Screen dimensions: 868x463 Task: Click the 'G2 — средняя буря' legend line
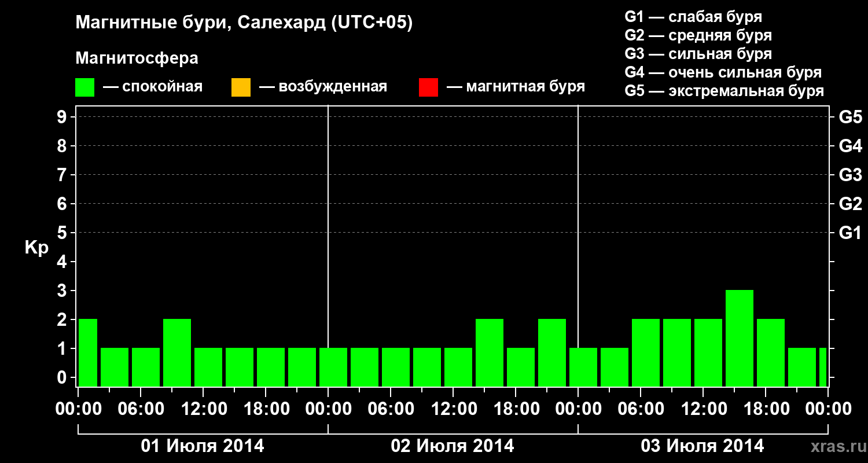click(x=698, y=35)
